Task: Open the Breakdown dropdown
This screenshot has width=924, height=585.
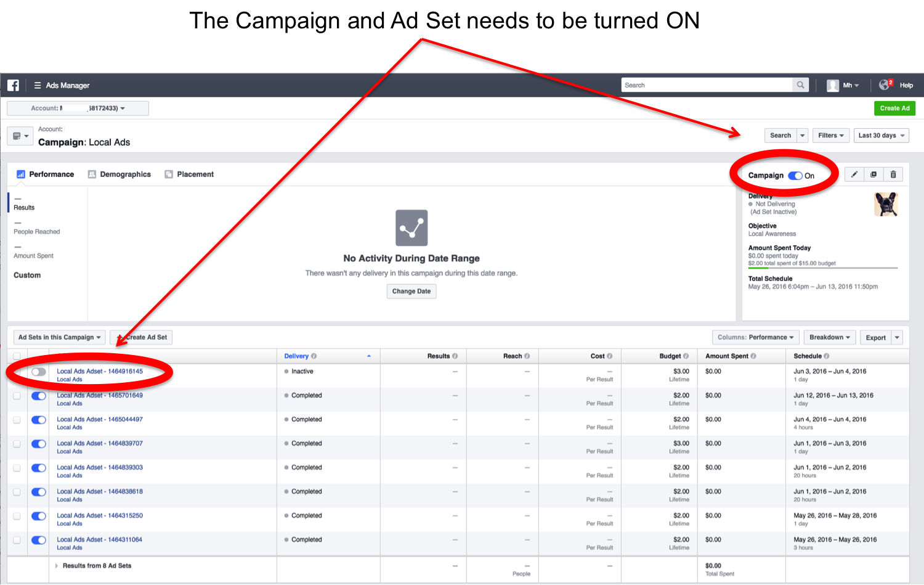Action: pos(830,337)
